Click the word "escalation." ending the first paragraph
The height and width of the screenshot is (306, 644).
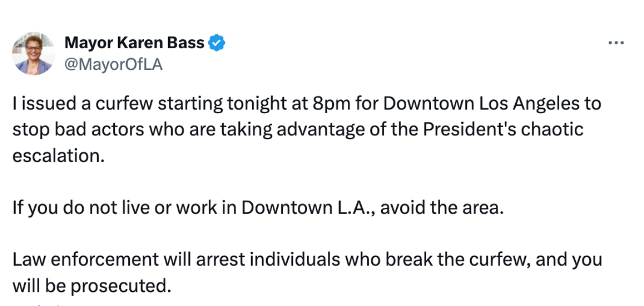57,156
